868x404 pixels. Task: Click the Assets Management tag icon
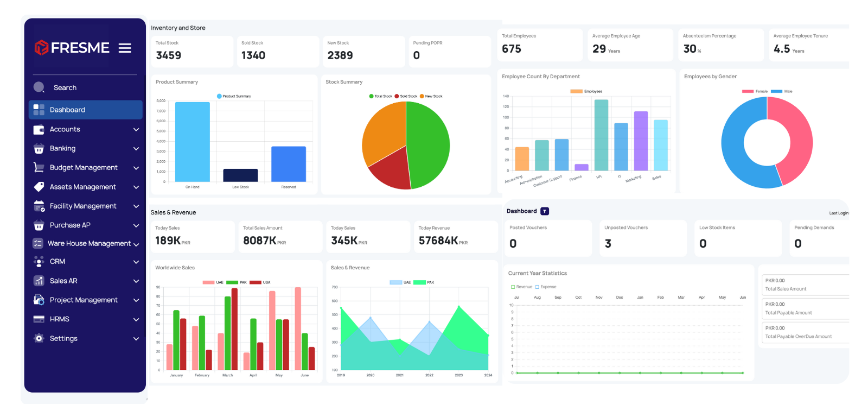pyautogui.click(x=39, y=187)
